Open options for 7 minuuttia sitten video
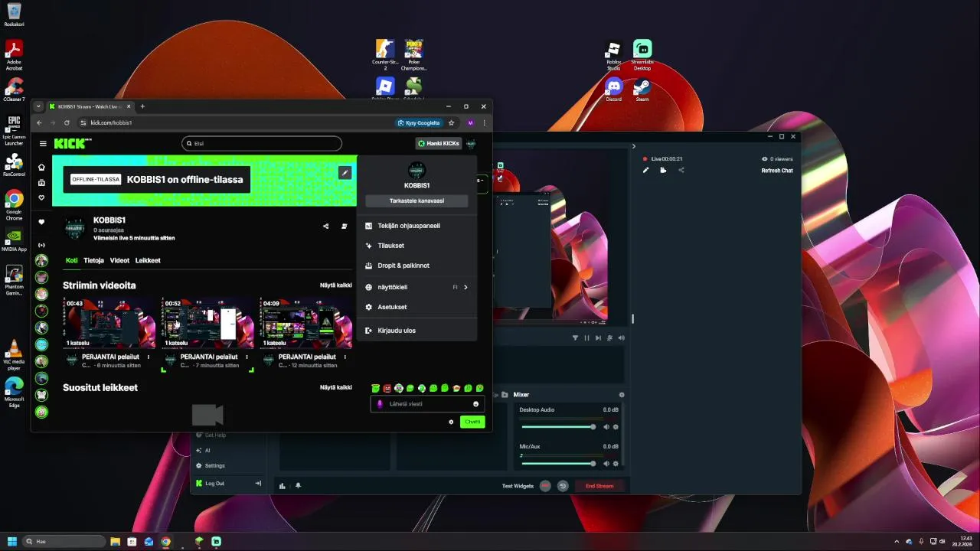Screen dimensions: 980x551 pyautogui.click(x=247, y=357)
